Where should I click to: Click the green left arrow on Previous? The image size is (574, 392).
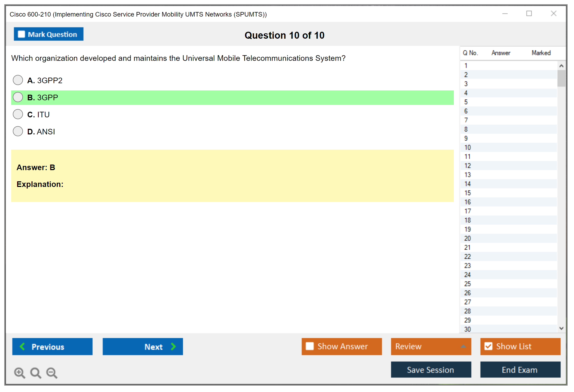coord(22,347)
